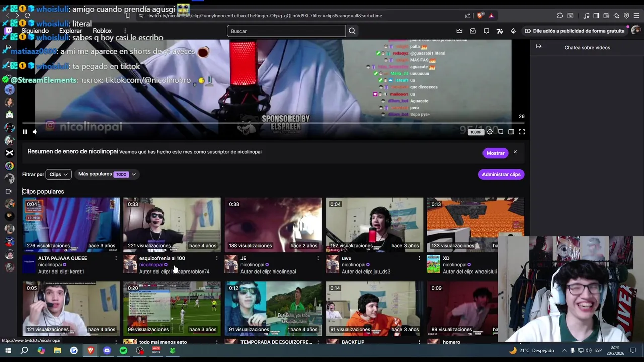Click the Twitch logo home icon
The image size is (644, 362).
point(8,31)
